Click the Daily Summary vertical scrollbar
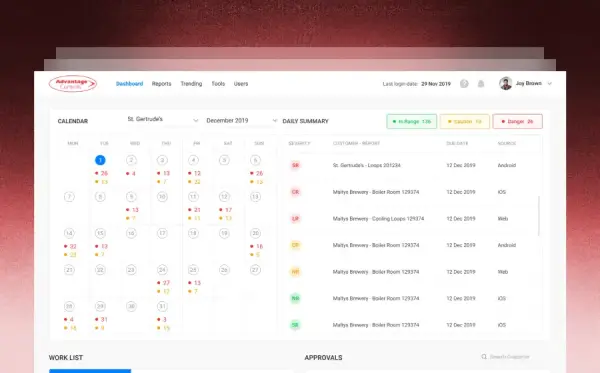 coord(539,216)
